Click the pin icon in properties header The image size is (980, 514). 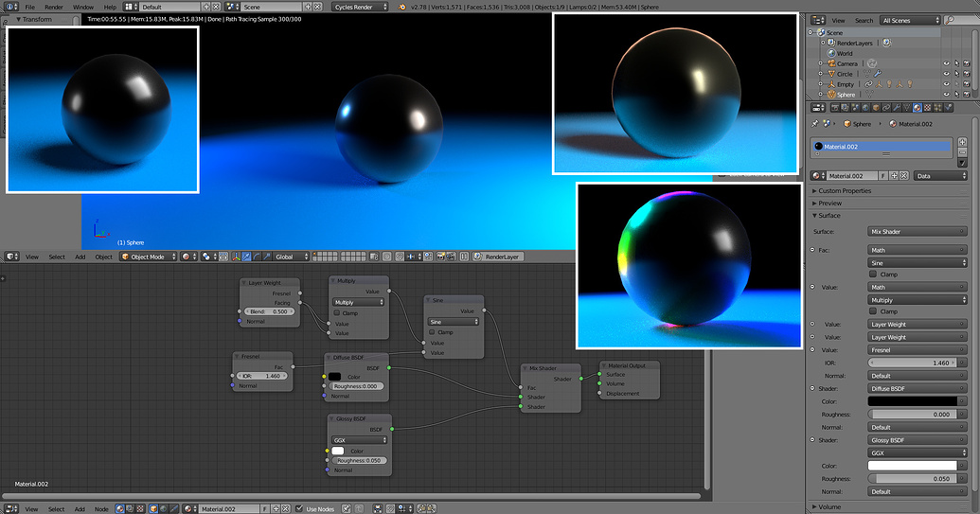pos(815,124)
